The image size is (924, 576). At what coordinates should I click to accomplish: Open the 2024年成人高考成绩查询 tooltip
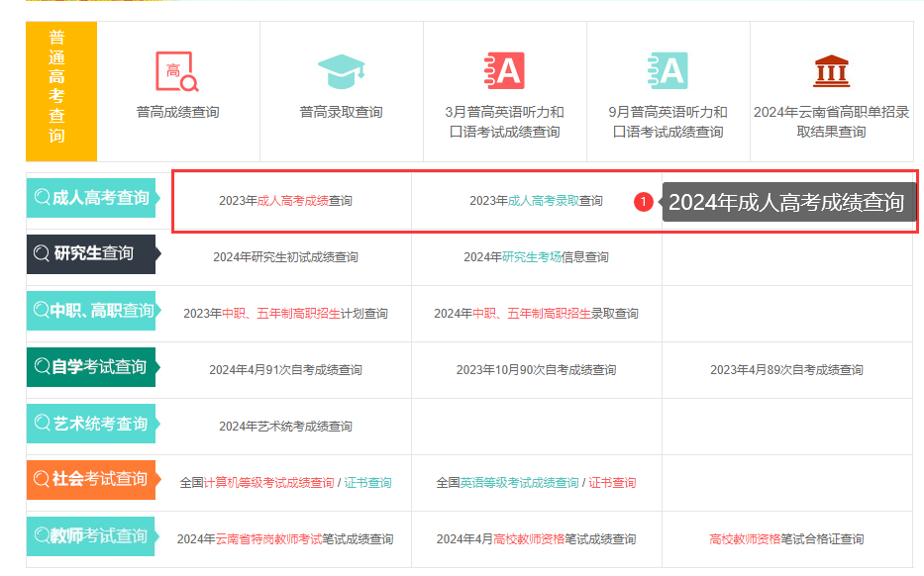(787, 202)
